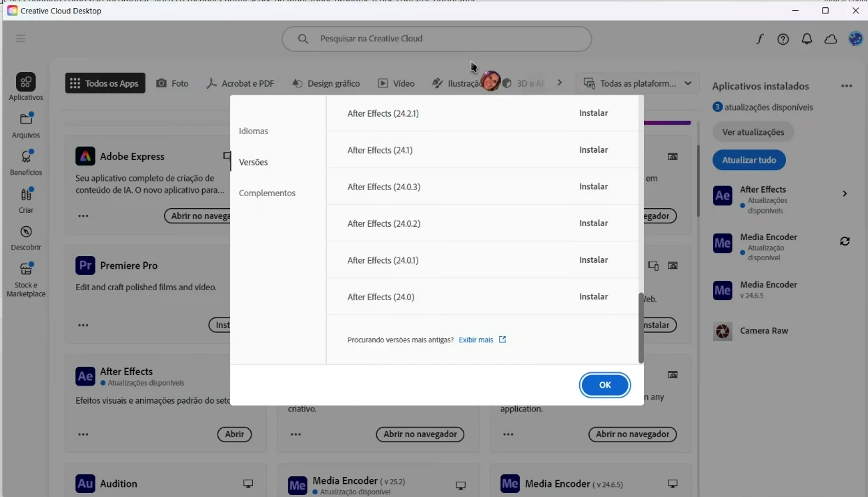This screenshot has height=497, width=868.
Task: Install After Effects (24.0.1)
Action: (x=593, y=260)
